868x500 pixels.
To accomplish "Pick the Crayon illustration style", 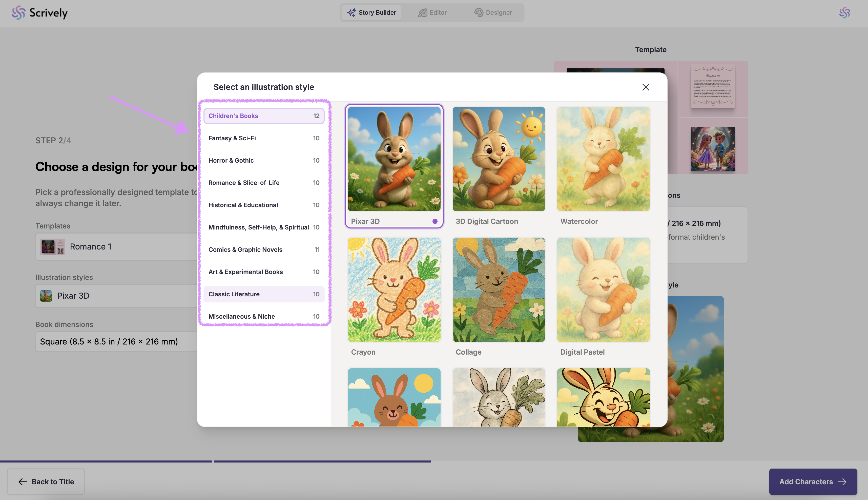I will pos(394,290).
